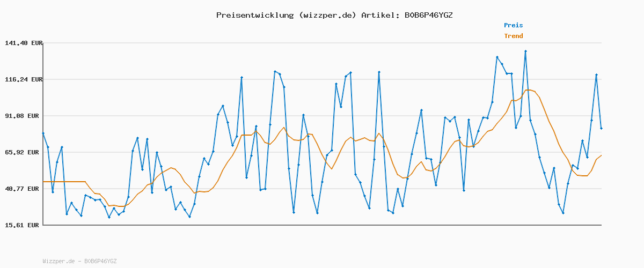Image resolution: width=644 pixels, height=268 pixels.
Task: Click the 91.08 EUR axis label
Action: pos(24,116)
